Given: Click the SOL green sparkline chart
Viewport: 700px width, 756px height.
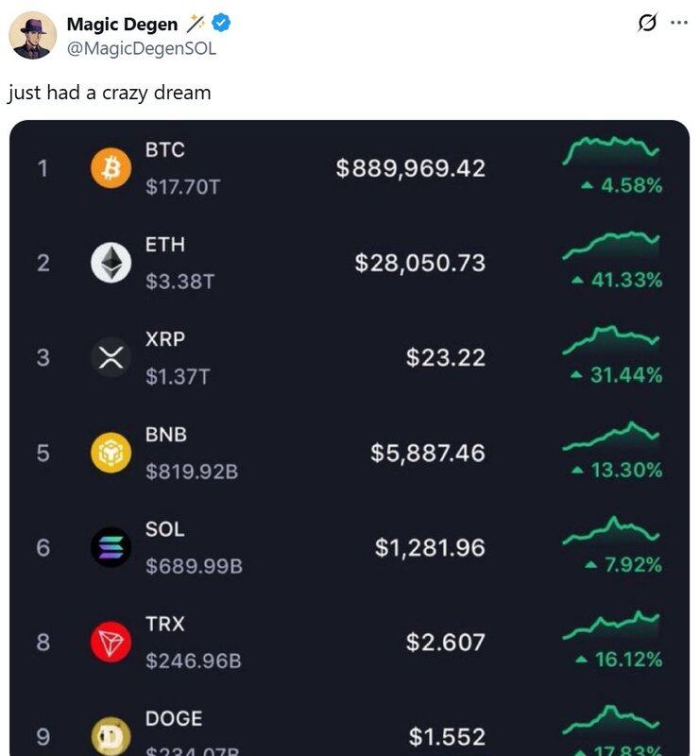Looking at the screenshot, I should tap(611, 531).
